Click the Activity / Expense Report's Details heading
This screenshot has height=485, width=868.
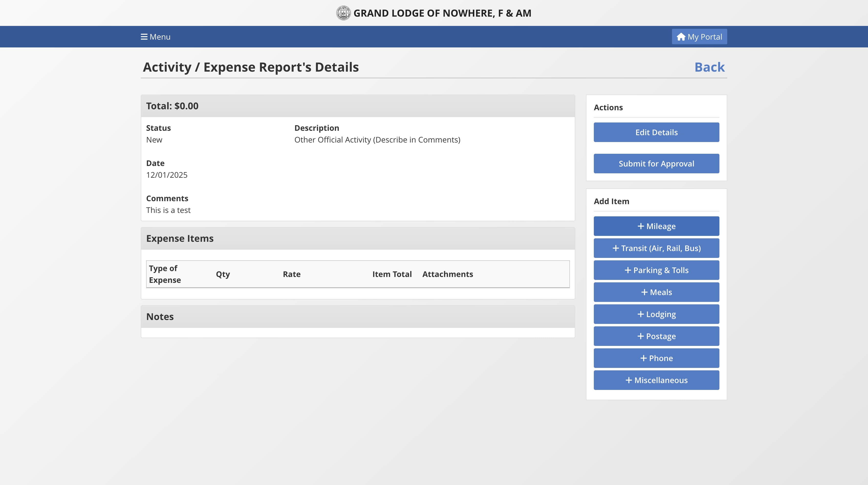[251, 67]
